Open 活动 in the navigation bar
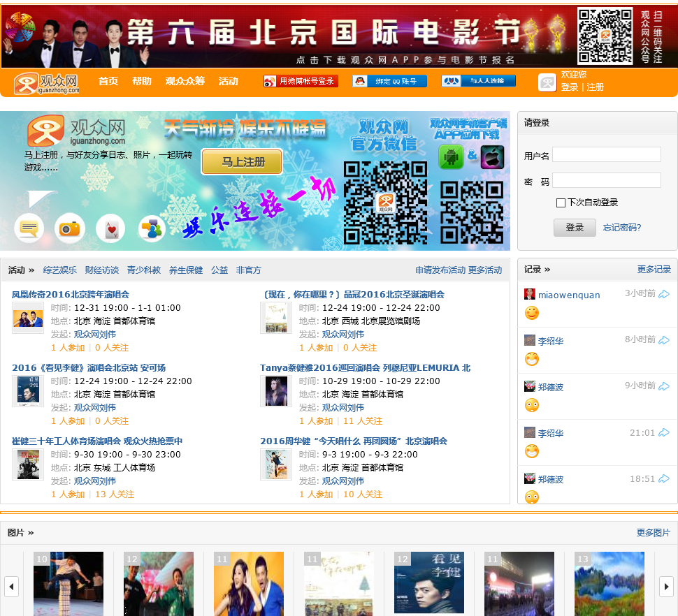 click(229, 81)
